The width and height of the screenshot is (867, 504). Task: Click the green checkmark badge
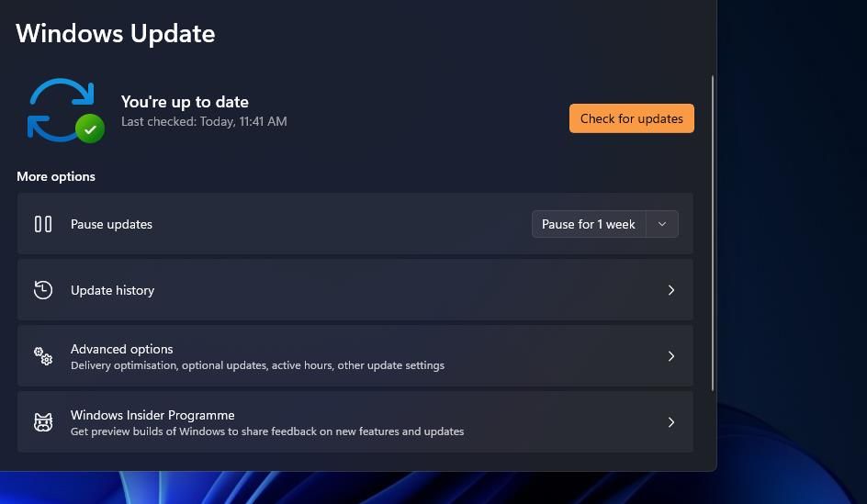click(90, 129)
